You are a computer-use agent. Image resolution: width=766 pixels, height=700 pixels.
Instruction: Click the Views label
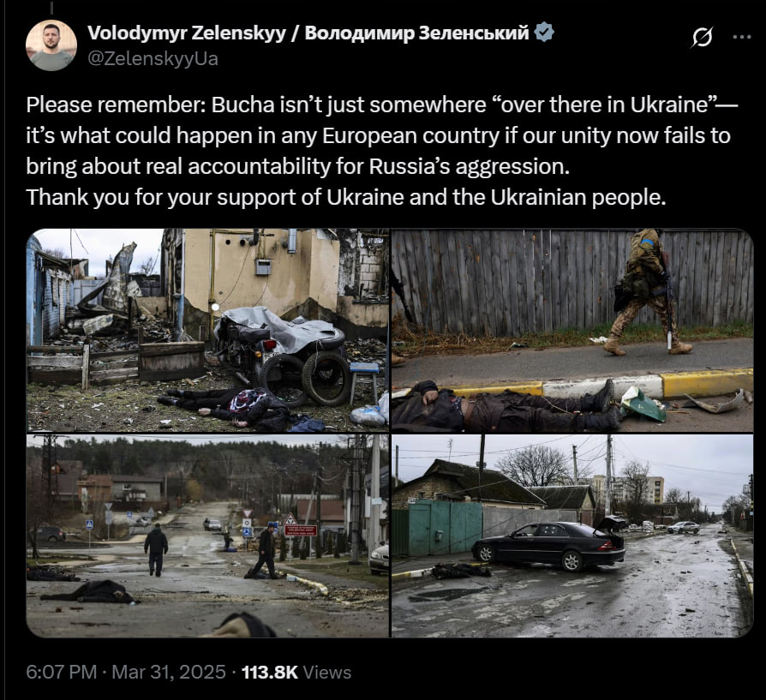pos(326,673)
